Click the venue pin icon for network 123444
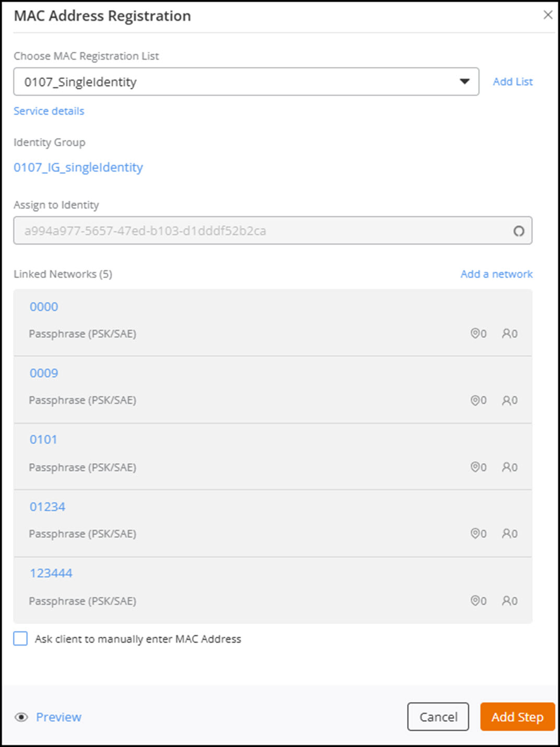This screenshot has width=560, height=747. click(x=475, y=600)
